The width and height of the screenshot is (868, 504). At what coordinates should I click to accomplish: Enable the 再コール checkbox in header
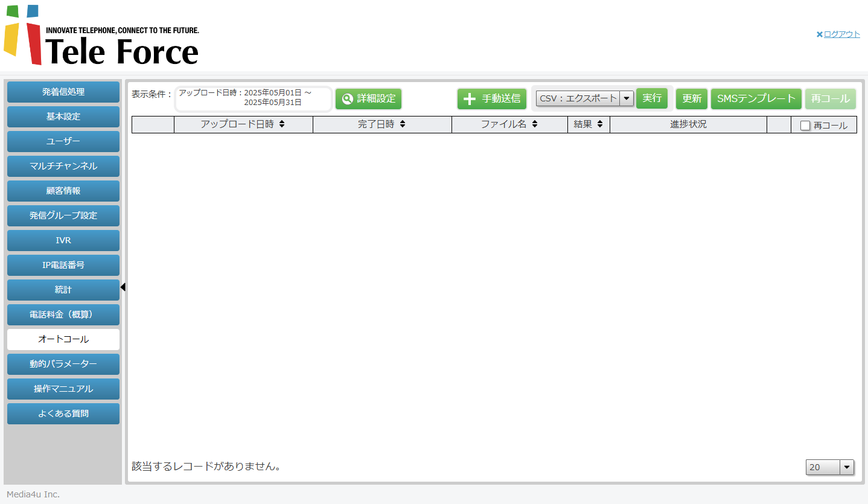click(x=805, y=126)
